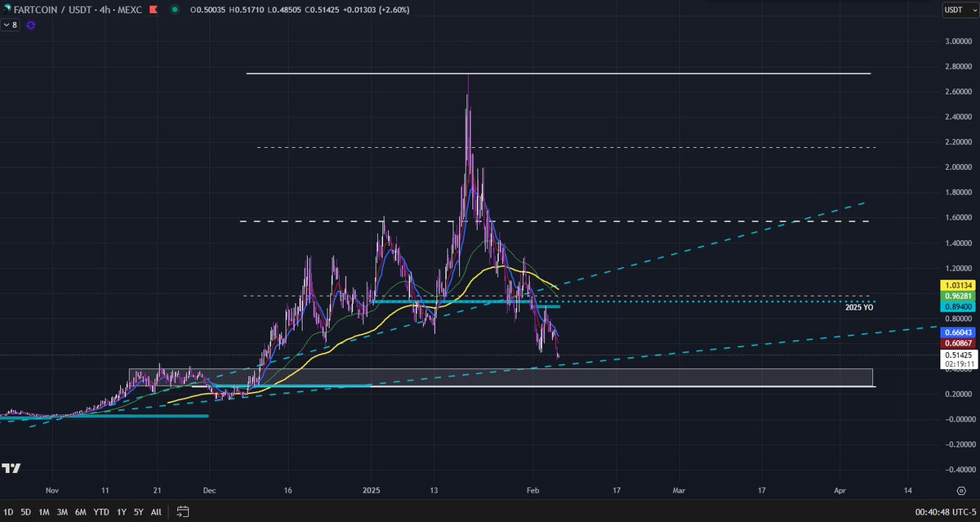Select the All time range
980x522 pixels.
point(156,512)
